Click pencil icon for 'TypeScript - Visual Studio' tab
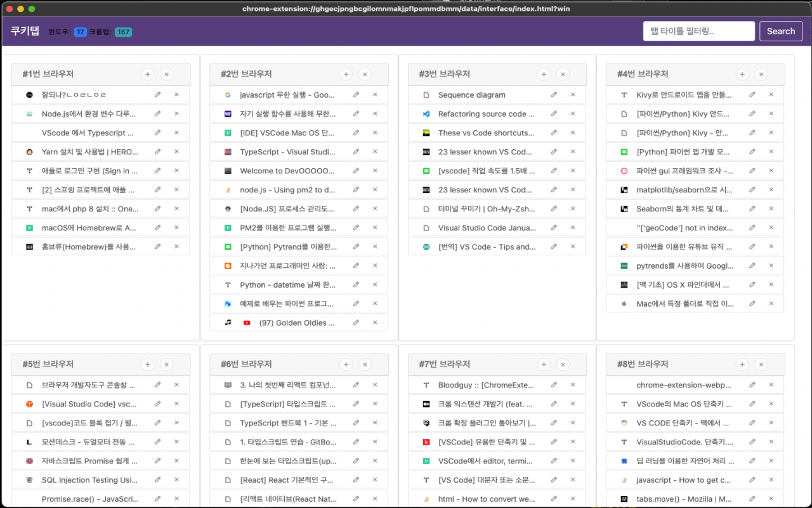This screenshot has width=812, height=508. [x=356, y=152]
